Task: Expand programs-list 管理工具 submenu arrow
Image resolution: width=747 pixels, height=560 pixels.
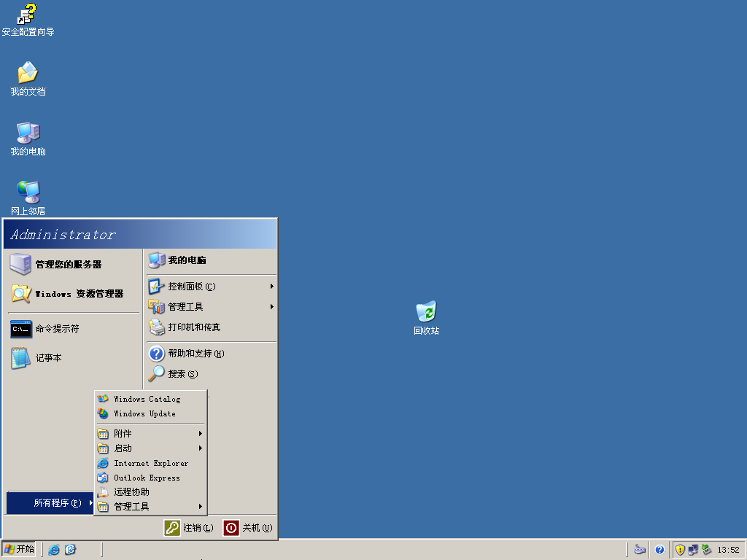Action: 201,507
